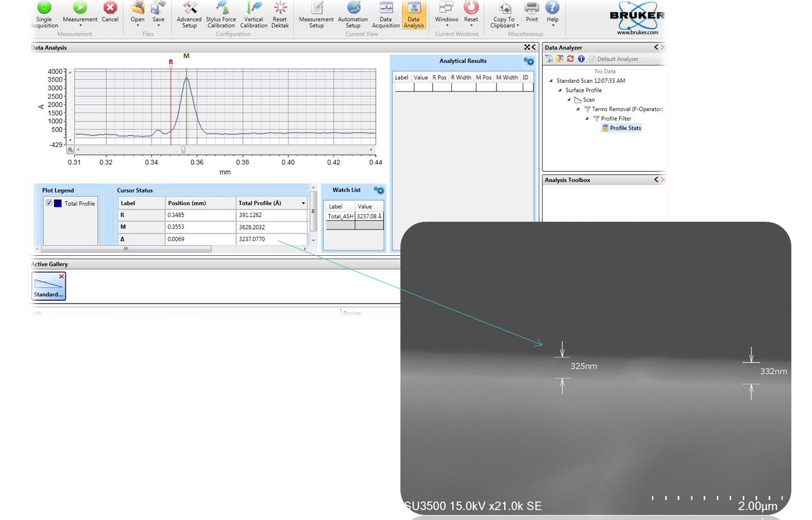Click the red refresh icon in Data Analyzer
Viewport: 812px width, 520px height.
tap(570, 59)
